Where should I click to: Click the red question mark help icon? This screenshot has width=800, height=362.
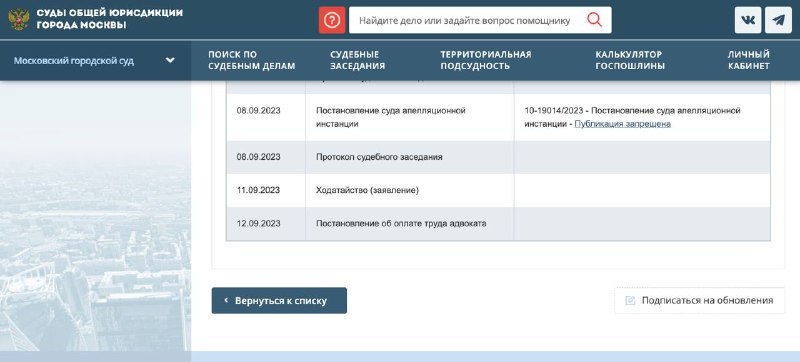click(x=332, y=20)
